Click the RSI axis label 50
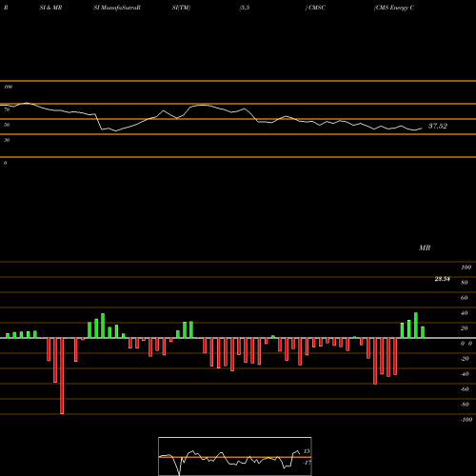This screenshot has height=476, width=476. (7, 125)
